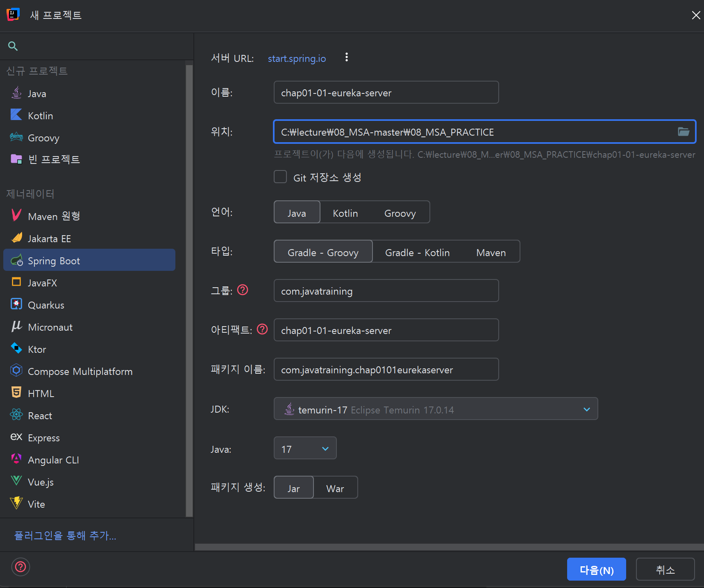Choose the Ktor generator icon
Screen dimensions: 704x588
[x=16, y=349]
